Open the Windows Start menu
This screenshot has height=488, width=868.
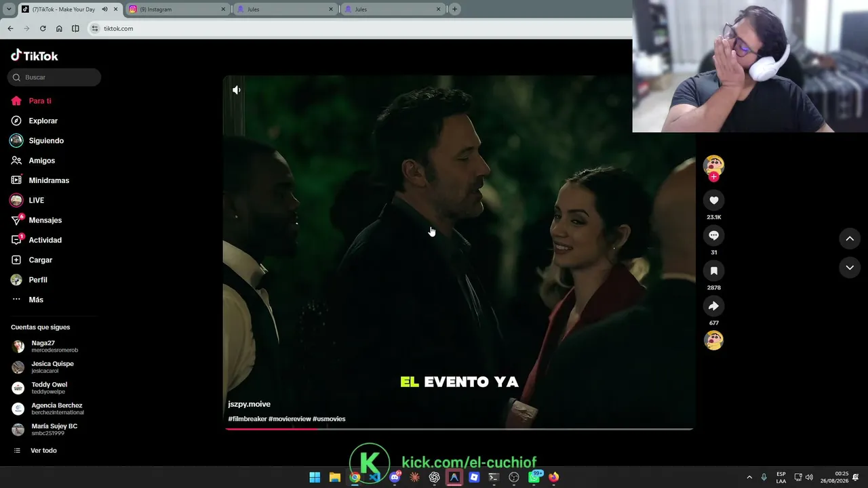(x=315, y=477)
